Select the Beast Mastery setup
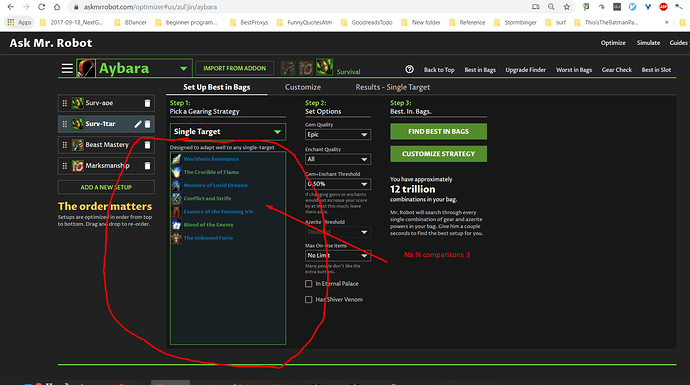 (106, 145)
